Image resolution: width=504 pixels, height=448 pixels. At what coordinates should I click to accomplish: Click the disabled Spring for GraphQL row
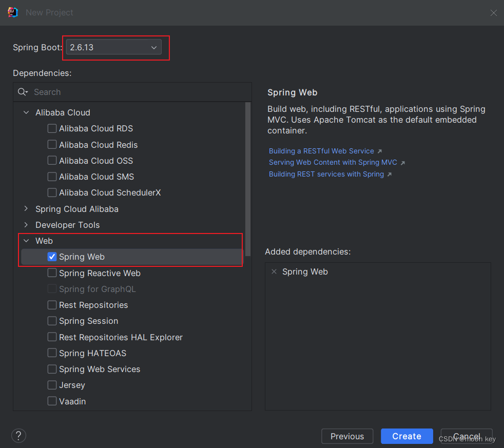click(x=132, y=289)
